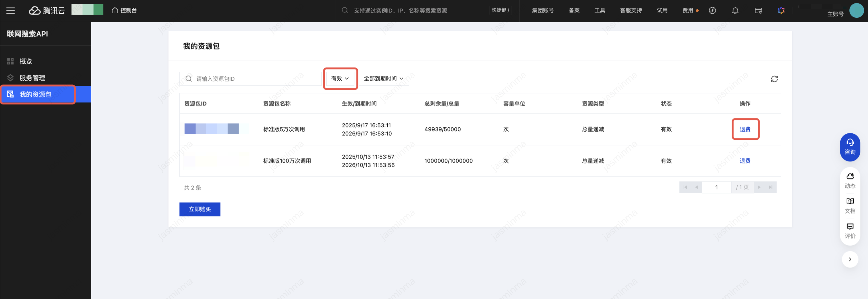Click the 评价 feedback icon
The width and height of the screenshot is (868, 299).
coord(849,230)
